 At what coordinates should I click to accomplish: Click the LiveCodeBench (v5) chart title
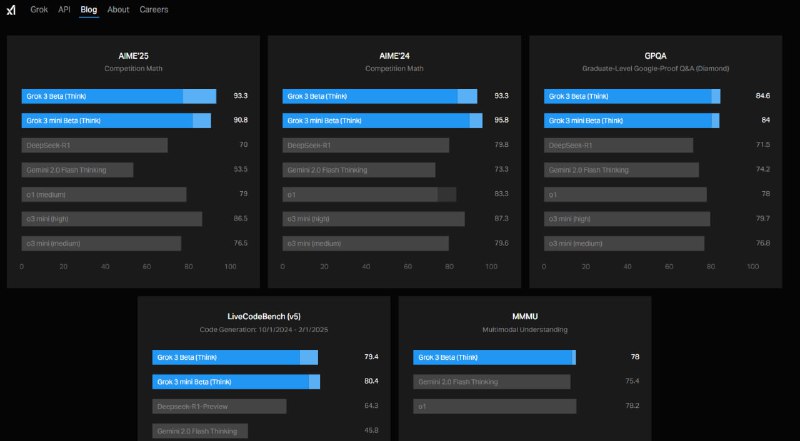click(x=264, y=316)
